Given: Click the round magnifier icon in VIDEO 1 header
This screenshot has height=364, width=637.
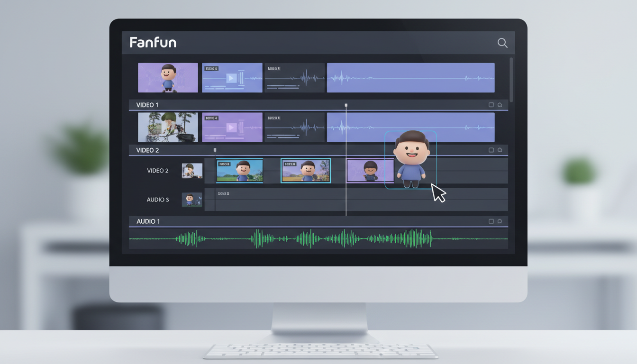Looking at the screenshot, I should click(x=500, y=105).
